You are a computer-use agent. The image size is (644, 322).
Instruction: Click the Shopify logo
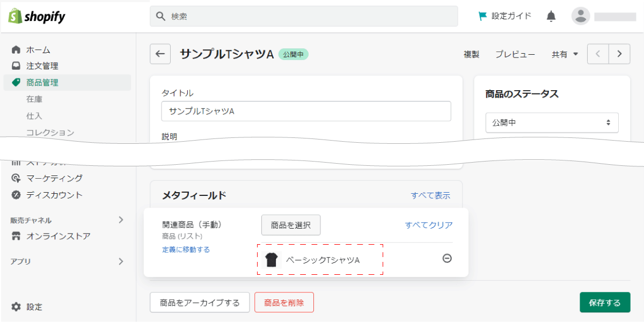click(36, 17)
